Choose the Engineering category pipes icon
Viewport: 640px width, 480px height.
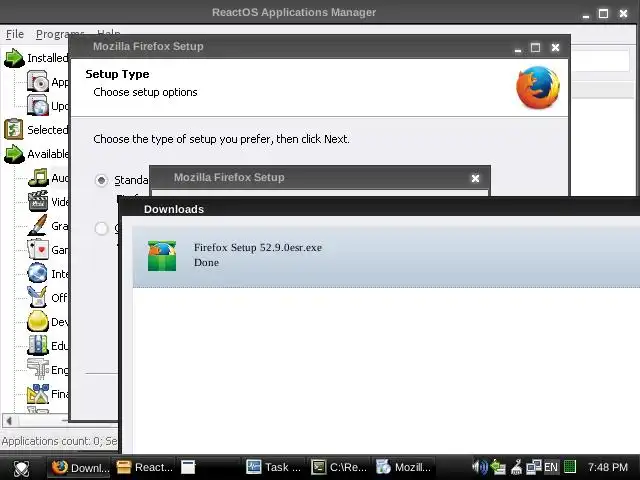point(38,369)
